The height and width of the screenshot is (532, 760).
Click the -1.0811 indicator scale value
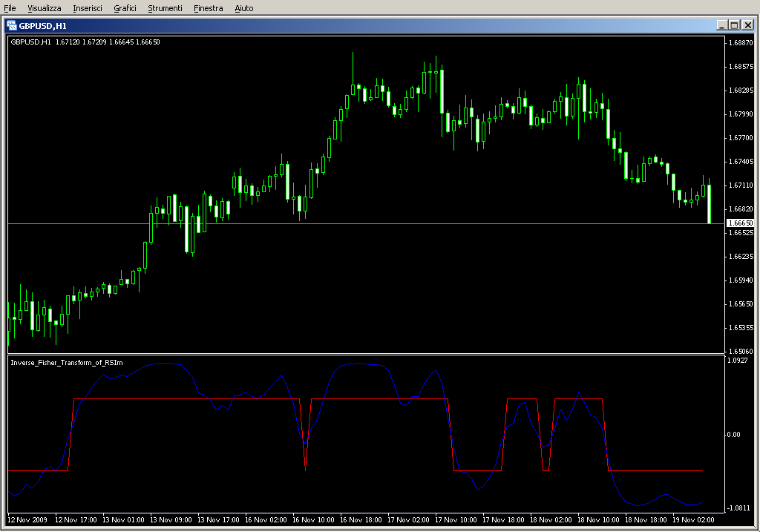tap(737, 508)
